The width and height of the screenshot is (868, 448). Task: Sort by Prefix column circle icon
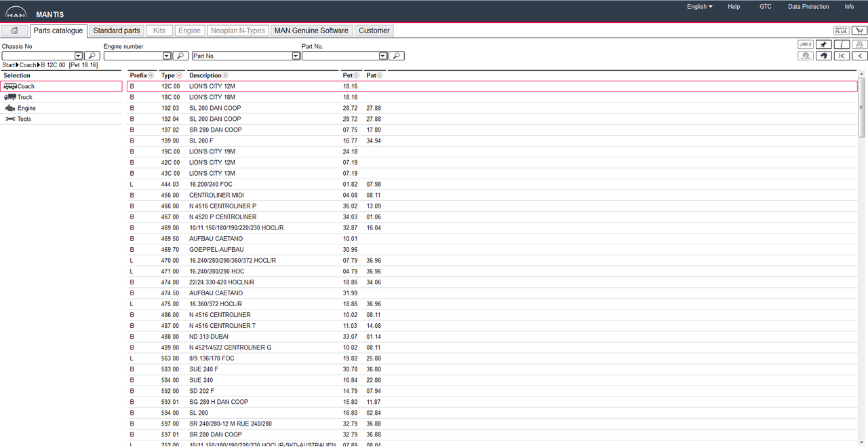click(x=151, y=75)
